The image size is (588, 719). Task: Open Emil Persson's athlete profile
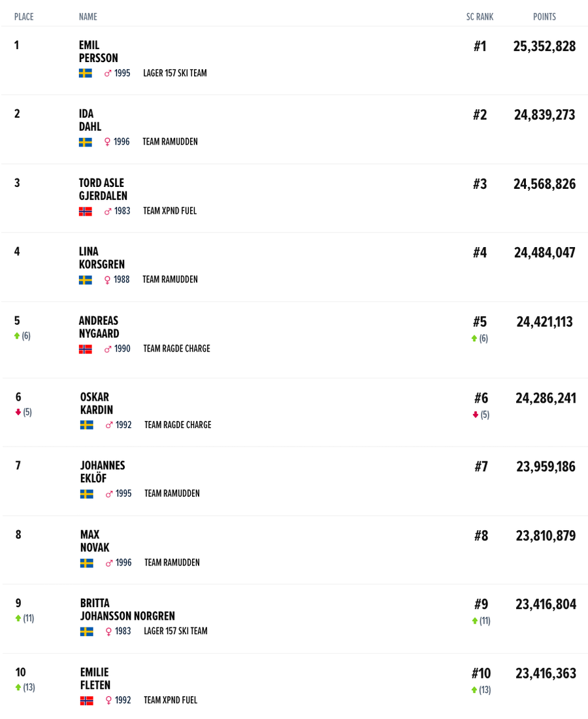tap(99, 52)
